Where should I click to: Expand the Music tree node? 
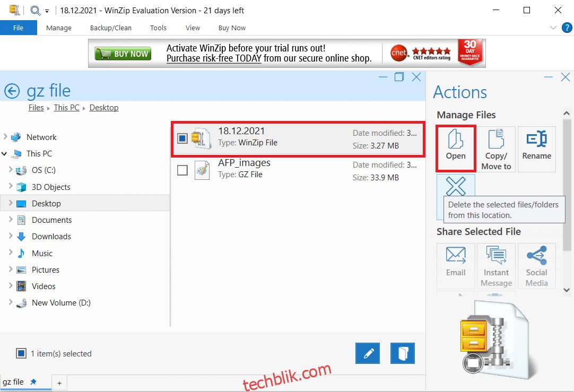tap(11, 252)
